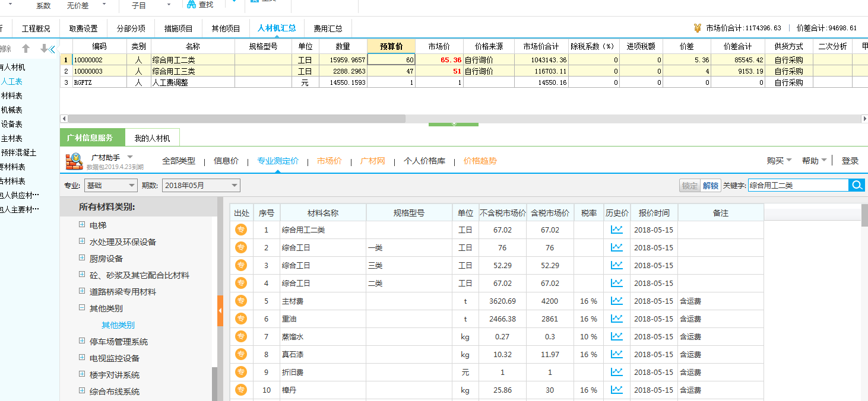Click the orange 专 source badge for 综合用工二类
The height and width of the screenshot is (401, 868).
(x=241, y=230)
